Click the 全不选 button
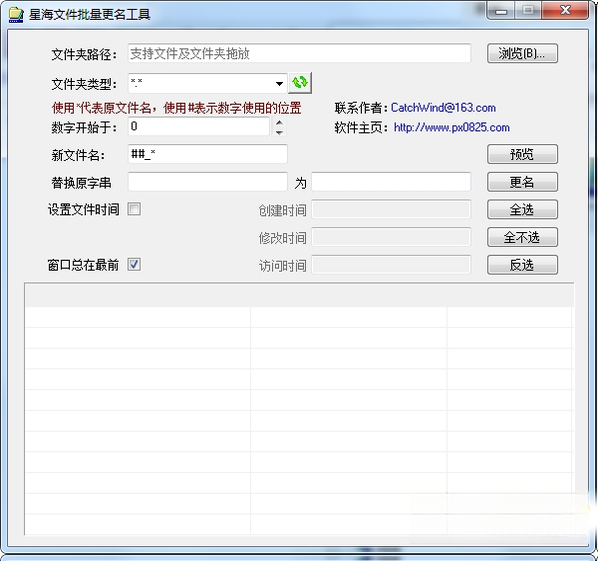Image resolution: width=598 pixels, height=561 pixels. (x=522, y=237)
